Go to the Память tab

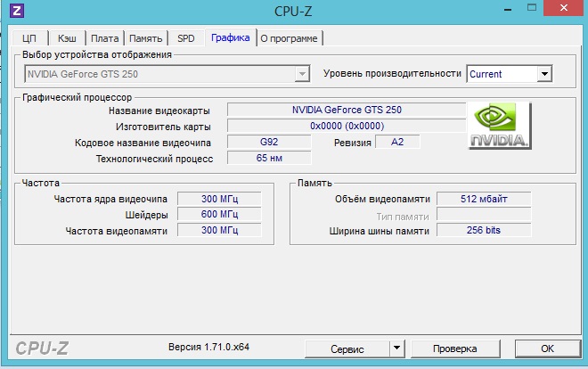click(x=146, y=38)
